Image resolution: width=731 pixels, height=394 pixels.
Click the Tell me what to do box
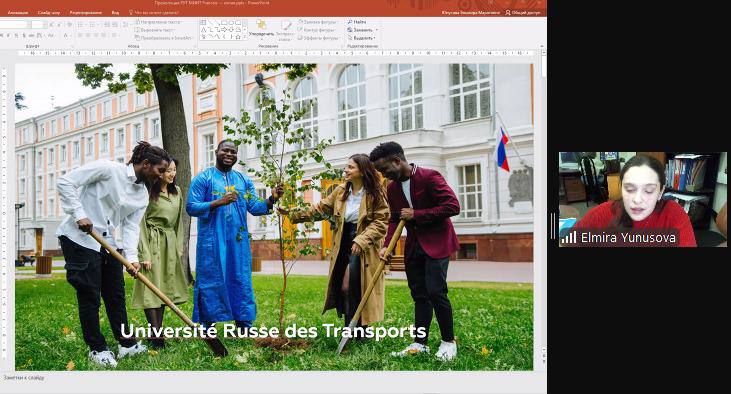[x=154, y=13]
